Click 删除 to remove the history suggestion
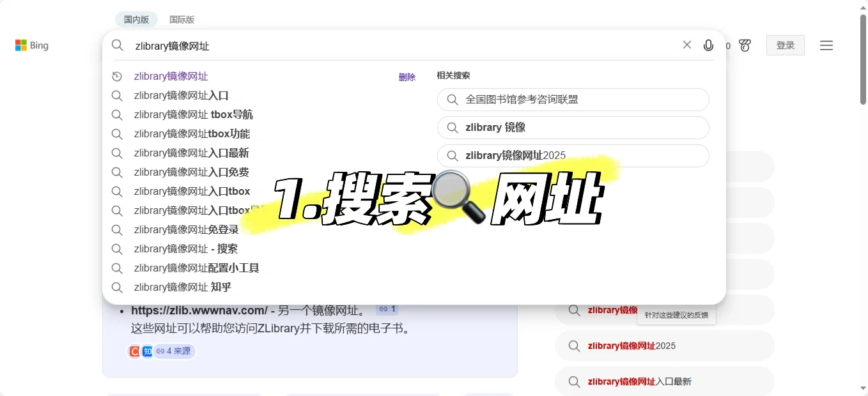 tap(407, 77)
